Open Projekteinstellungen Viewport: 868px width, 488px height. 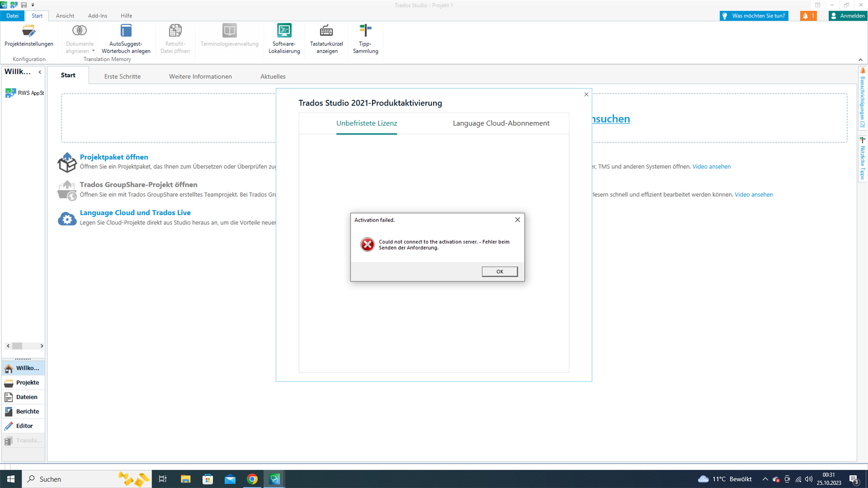tap(28, 40)
